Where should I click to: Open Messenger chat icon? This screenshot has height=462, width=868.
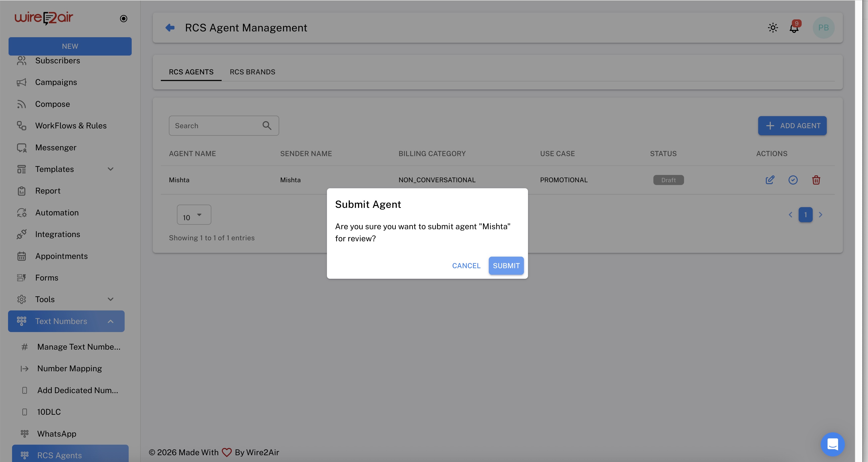pyautogui.click(x=22, y=147)
